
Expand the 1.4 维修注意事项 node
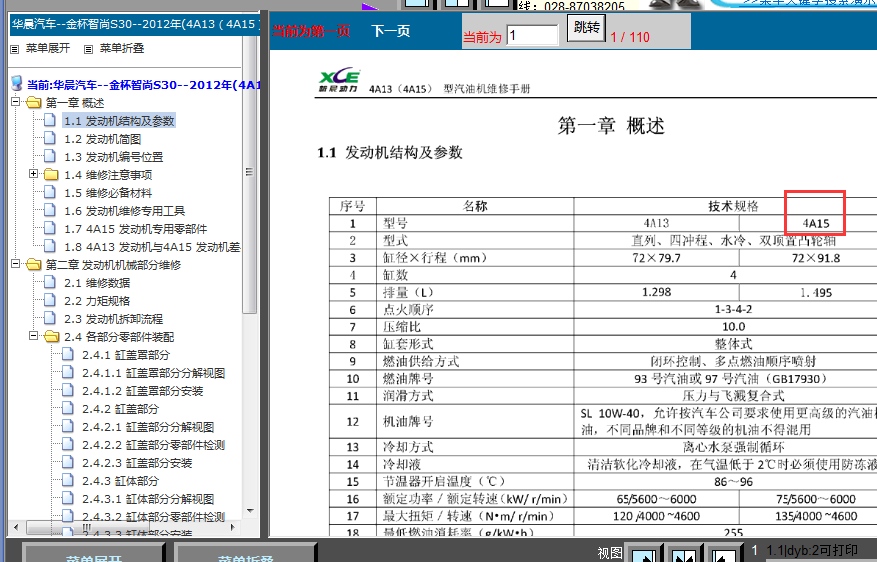pos(34,174)
